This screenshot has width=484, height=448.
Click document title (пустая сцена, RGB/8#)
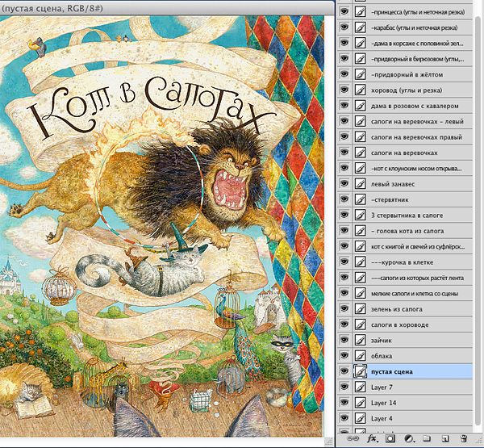click(52, 8)
